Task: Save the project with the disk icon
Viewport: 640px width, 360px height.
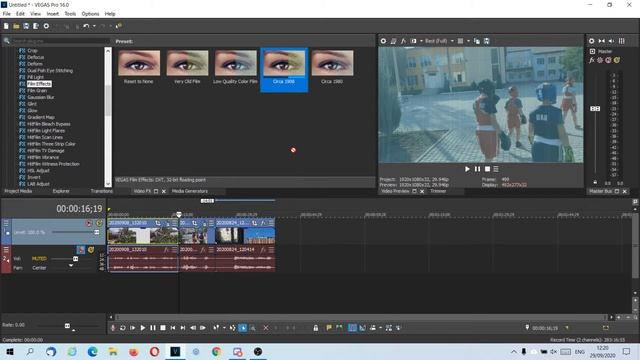Action: tap(26, 26)
